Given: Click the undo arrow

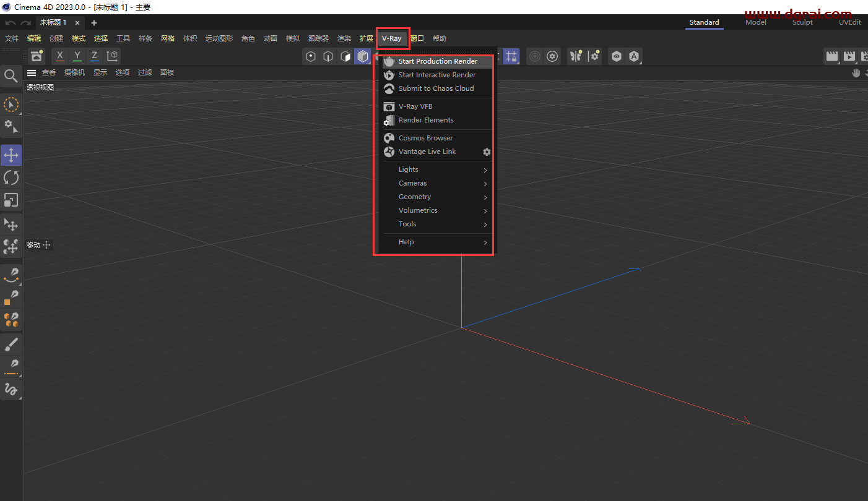Looking at the screenshot, I should (10, 23).
